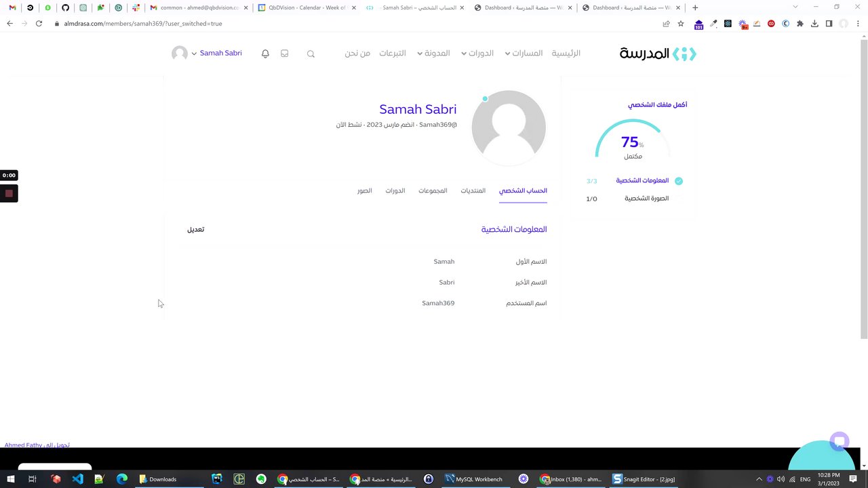Click the 75% profile completion gauge

632,140
